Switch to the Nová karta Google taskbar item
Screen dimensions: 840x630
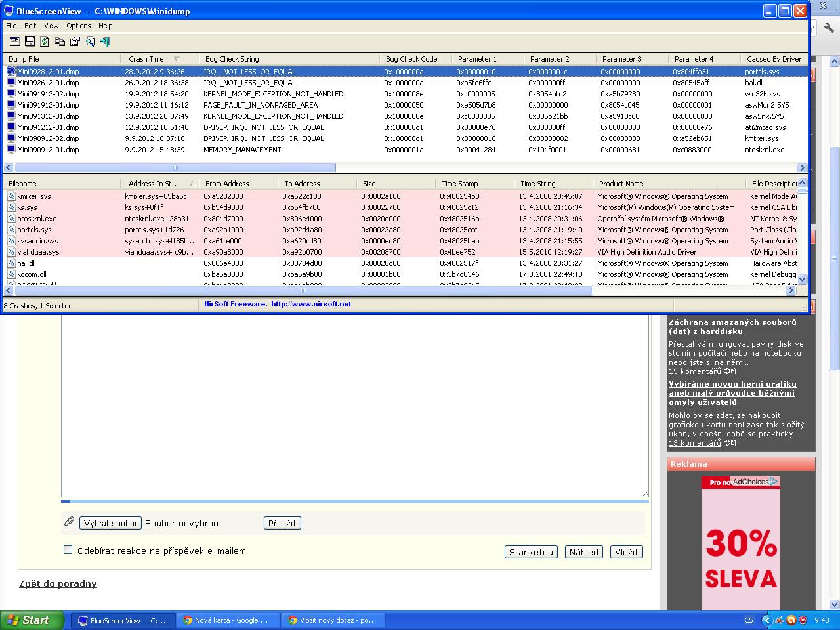227,620
